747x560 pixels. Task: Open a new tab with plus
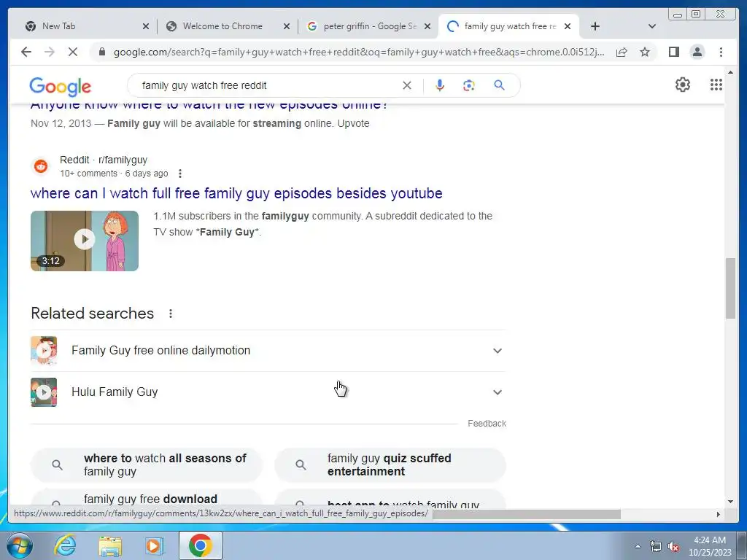pyautogui.click(x=595, y=26)
